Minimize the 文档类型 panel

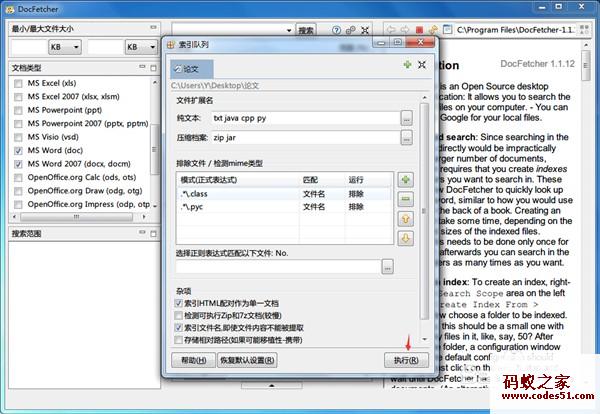point(142,67)
